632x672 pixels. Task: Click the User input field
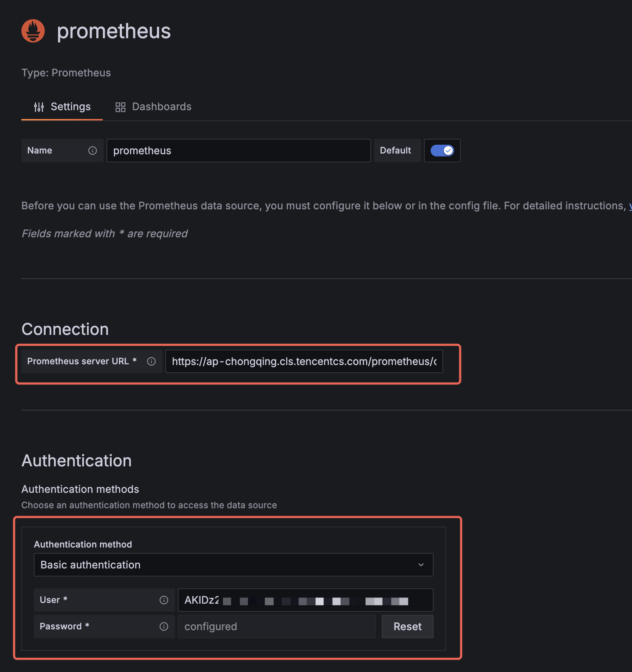[x=305, y=600]
